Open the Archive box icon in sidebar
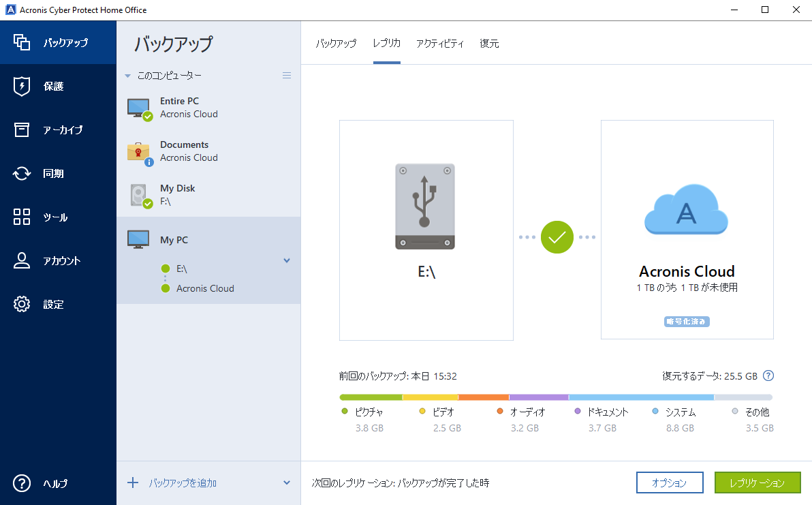The image size is (812, 505). coord(22,130)
